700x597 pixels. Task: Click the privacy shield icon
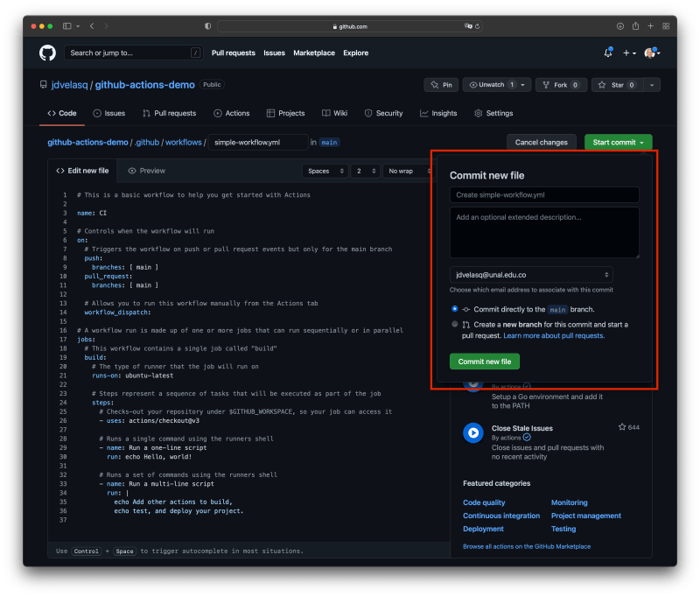coord(207,26)
